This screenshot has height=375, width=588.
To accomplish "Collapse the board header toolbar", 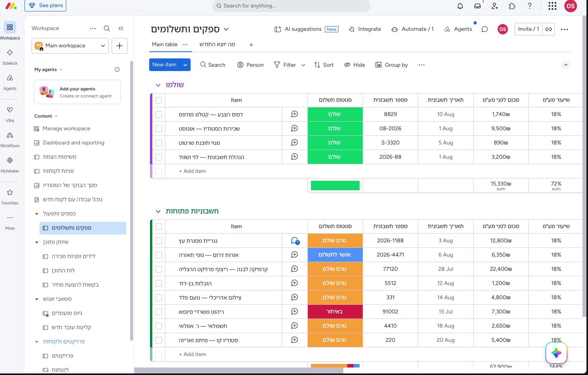I will click(566, 65).
